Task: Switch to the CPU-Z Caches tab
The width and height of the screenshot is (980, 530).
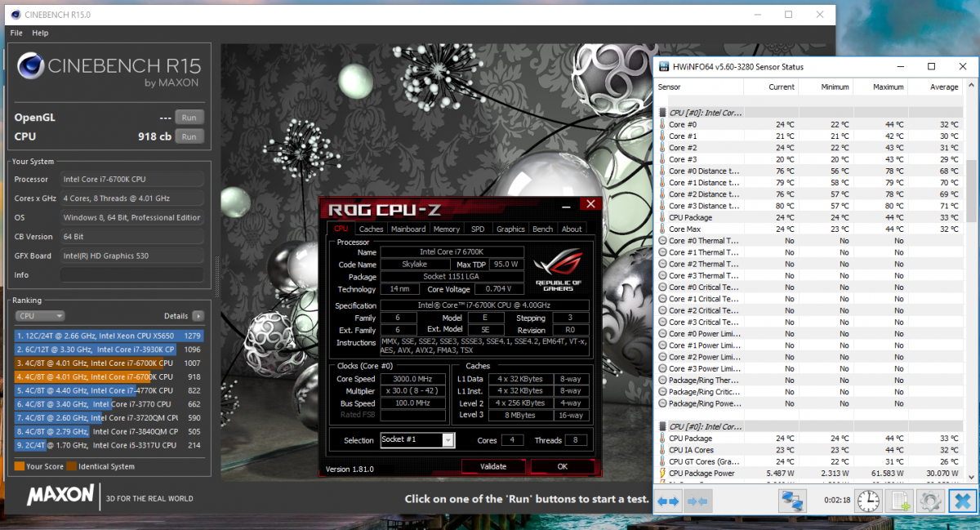Action: (371, 229)
